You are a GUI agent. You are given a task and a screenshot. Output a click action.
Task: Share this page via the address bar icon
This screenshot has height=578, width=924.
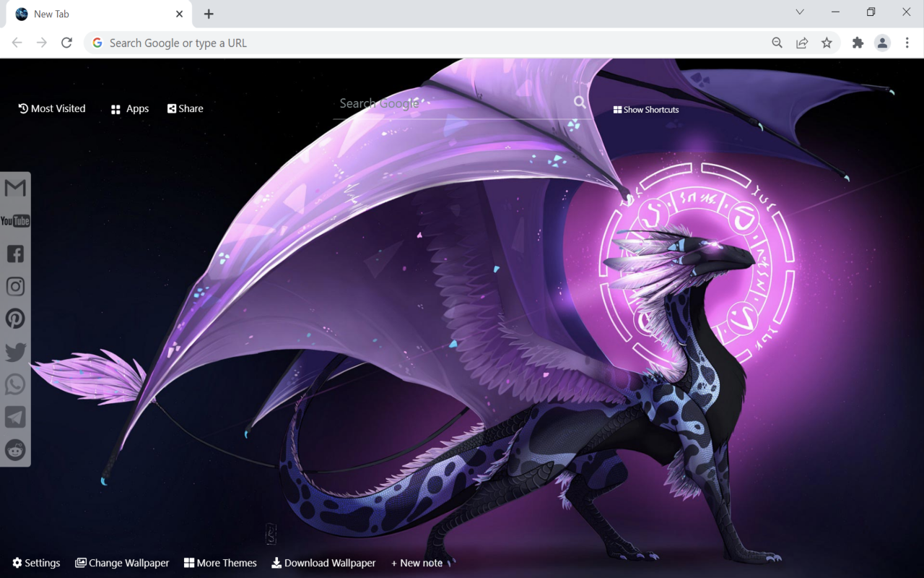(x=802, y=43)
